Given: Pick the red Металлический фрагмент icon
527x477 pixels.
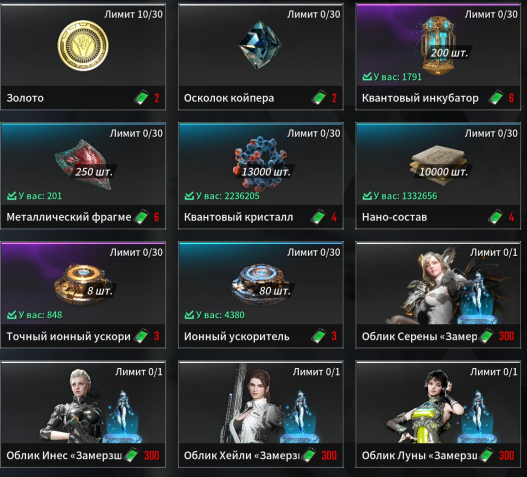Looking at the screenshot, I should click(x=83, y=164).
